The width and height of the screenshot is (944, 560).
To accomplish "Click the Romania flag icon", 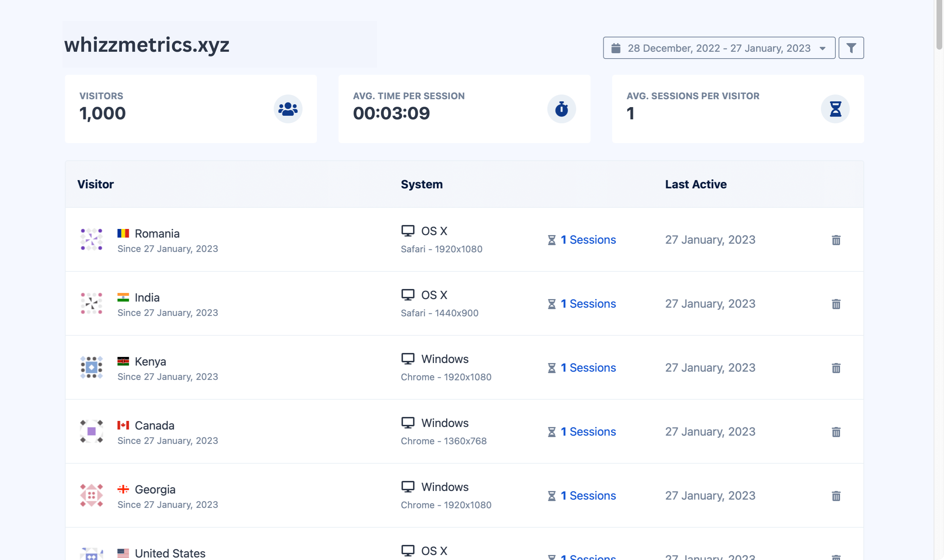I will [x=123, y=234].
